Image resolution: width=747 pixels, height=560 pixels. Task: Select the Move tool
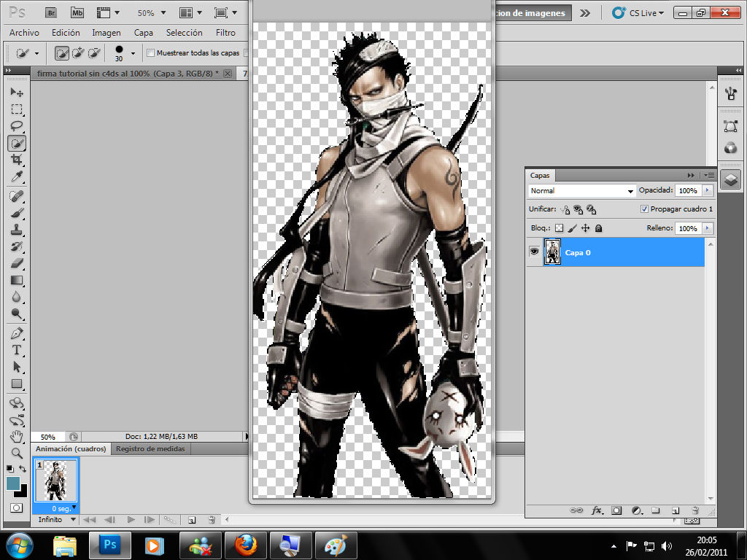tap(17, 92)
